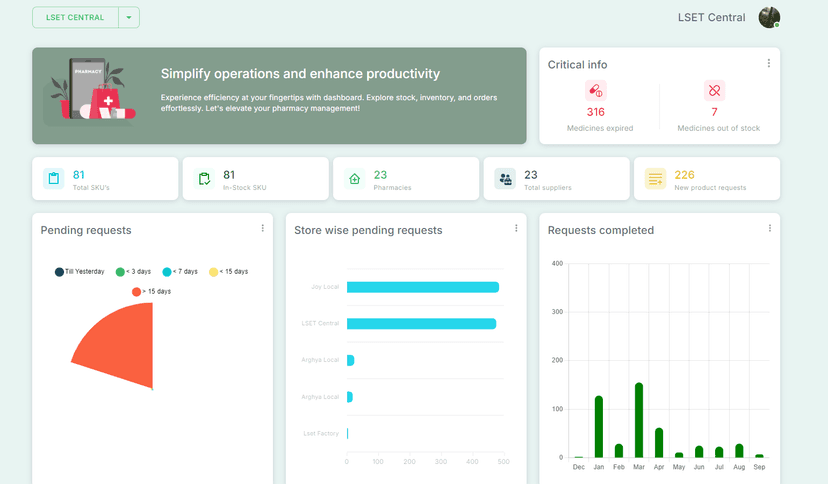828x484 pixels.
Task: Click the Aug bar in Requests completed
Action: (739, 451)
